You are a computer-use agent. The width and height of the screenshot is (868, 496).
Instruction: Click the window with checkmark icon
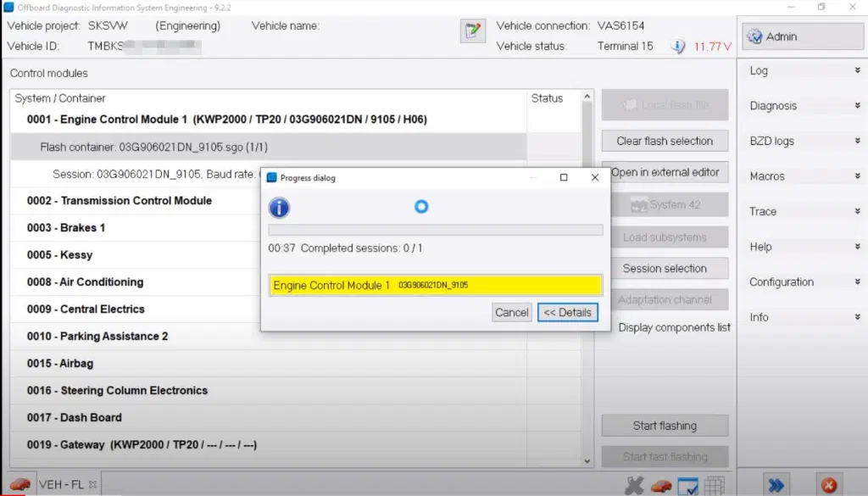[x=688, y=486]
